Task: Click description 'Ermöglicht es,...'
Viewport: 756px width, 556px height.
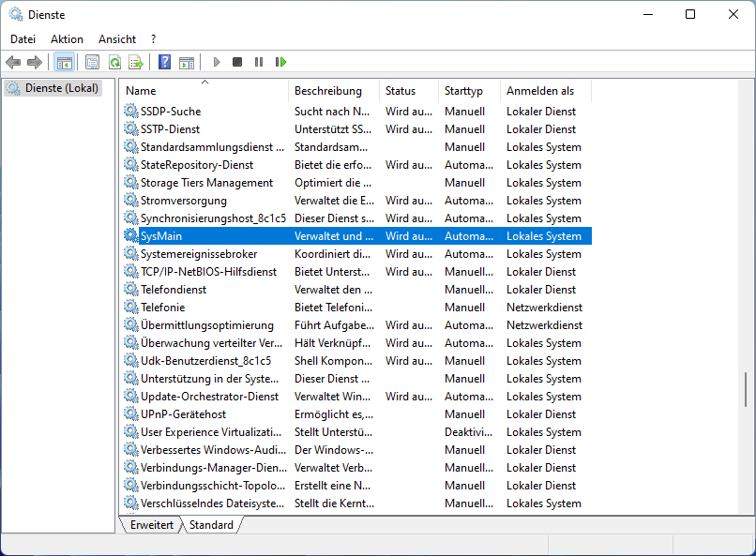Action: click(x=334, y=414)
